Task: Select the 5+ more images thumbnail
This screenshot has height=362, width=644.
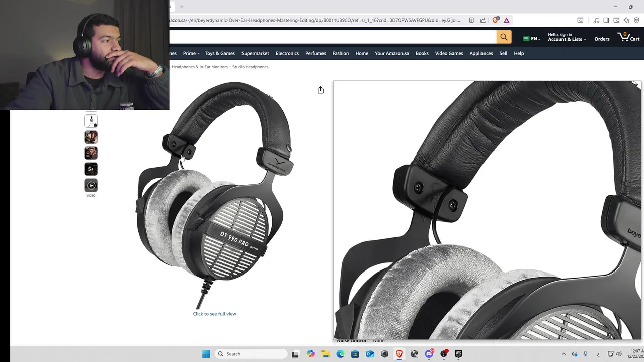Action: [x=91, y=169]
